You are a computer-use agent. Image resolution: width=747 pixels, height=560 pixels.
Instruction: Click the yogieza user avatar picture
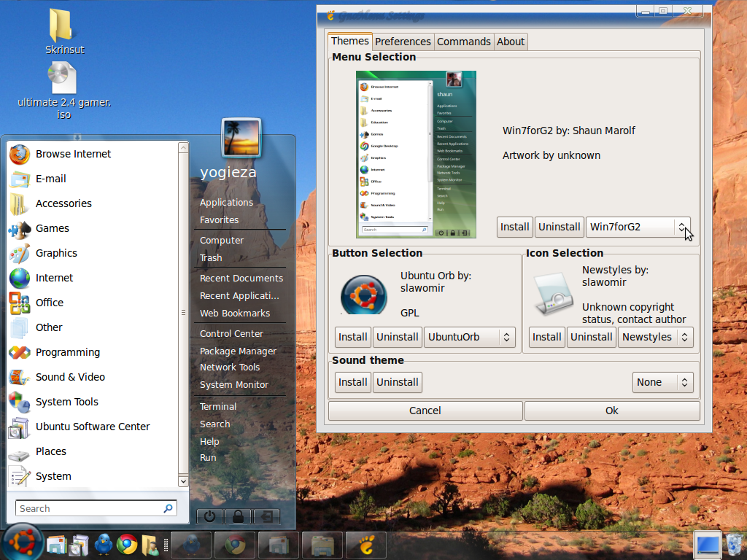(241, 137)
